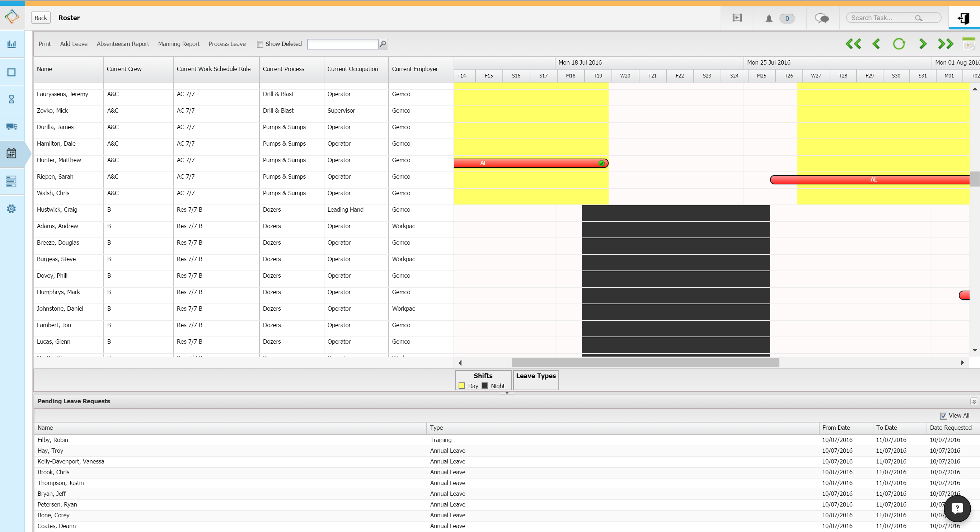Open the bar chart dashboard sidebar icon
Image resolution: width=980 pixels, height=532 pixels.
pos(11,44)
